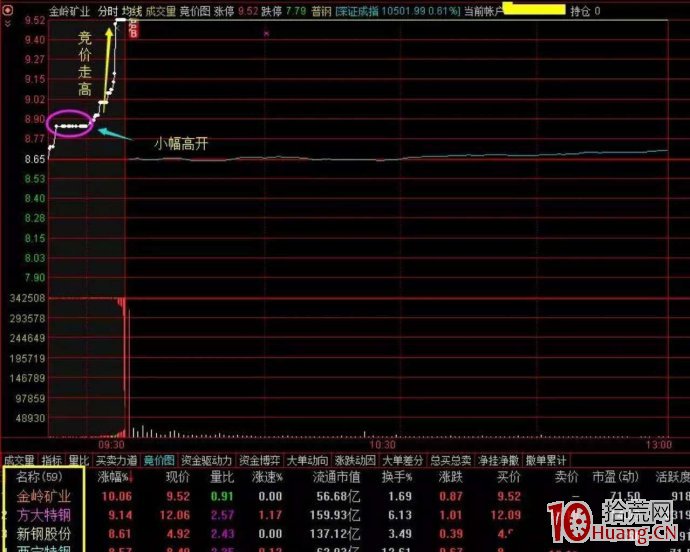Click the 跌停 7.79 limit-down value
The height and width of the screenshot is (552, 690).
click(284, 11)
